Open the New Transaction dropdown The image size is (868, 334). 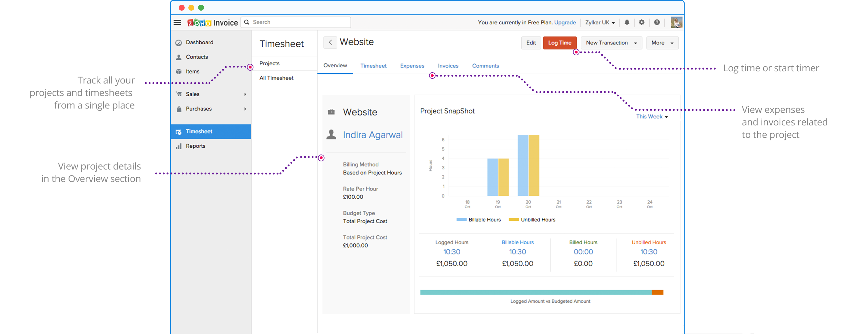click(x=611, y=43)
